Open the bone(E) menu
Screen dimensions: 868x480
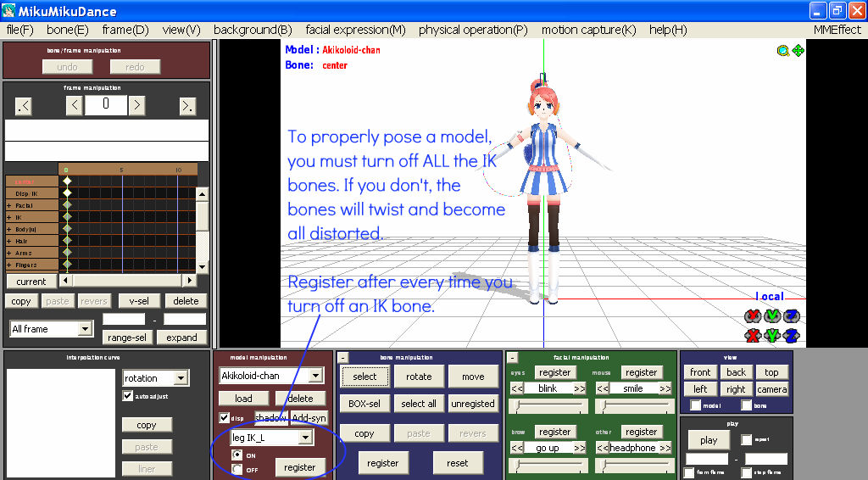(68, 30)
